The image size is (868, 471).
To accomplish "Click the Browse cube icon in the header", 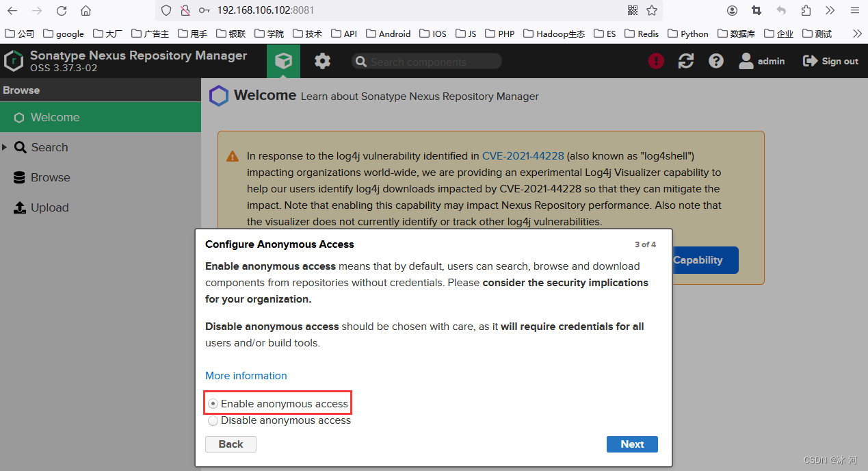I will [x=283, y=62].
